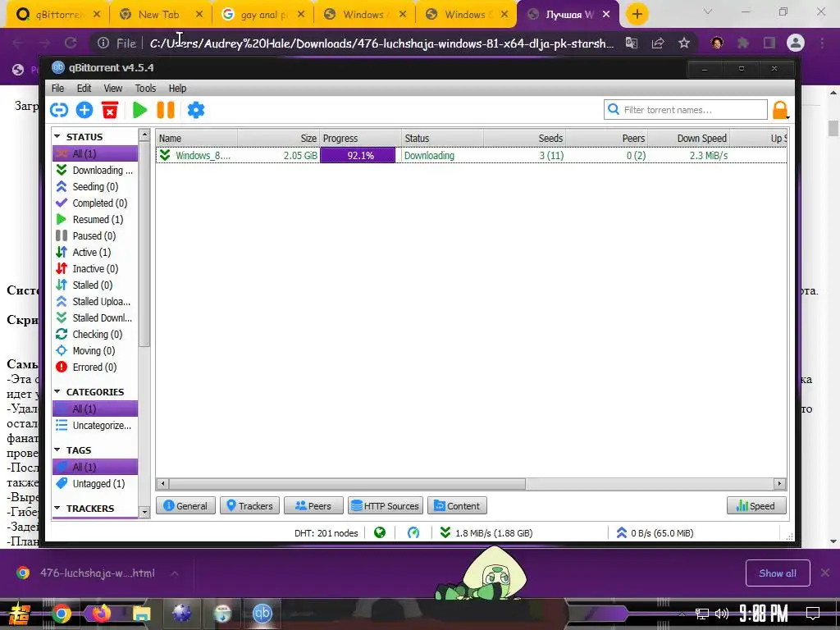Open the Tools menu
The height and width of the screenshot is (630, 840).
pos(145,89)
